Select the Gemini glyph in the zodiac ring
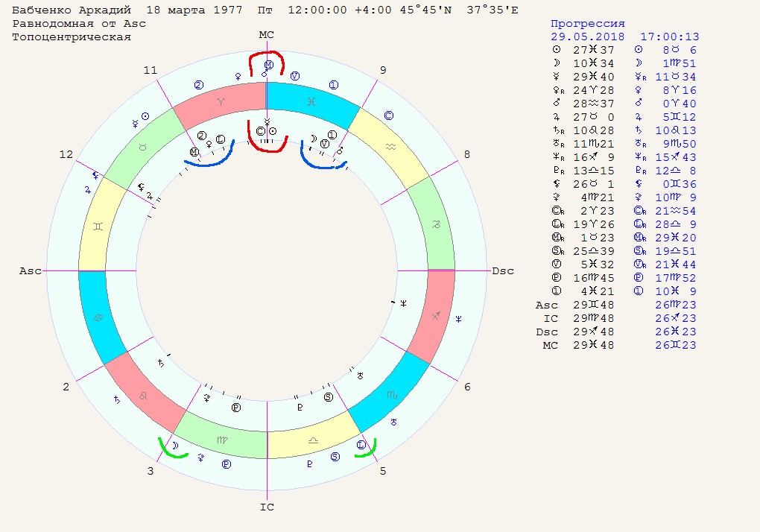 97,225
